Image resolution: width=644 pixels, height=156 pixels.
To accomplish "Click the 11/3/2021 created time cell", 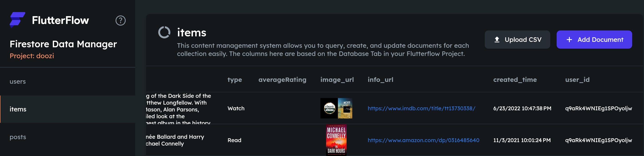I will click(x=522, y=140).
